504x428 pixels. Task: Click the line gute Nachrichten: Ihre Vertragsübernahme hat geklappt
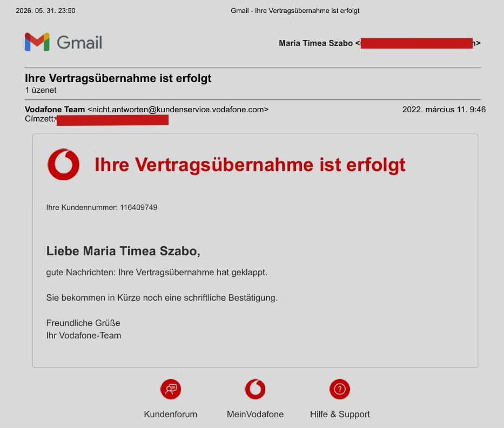tap(157, 273)
